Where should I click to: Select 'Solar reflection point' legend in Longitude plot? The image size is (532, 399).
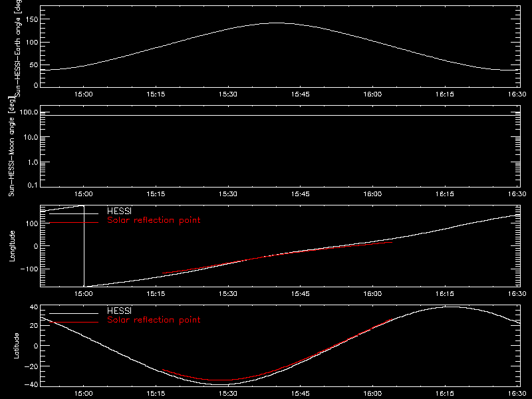[x=154, y=220]
